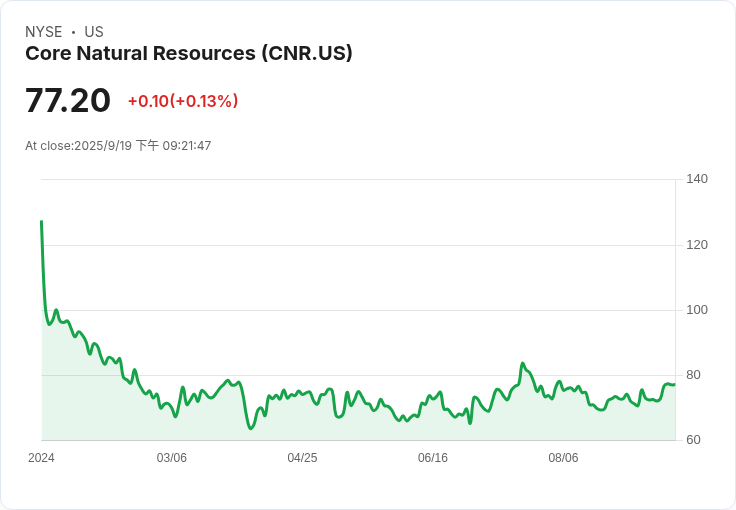Click the 100 y-axis label
Screen dimensions: 736x510
coord(697,310)
